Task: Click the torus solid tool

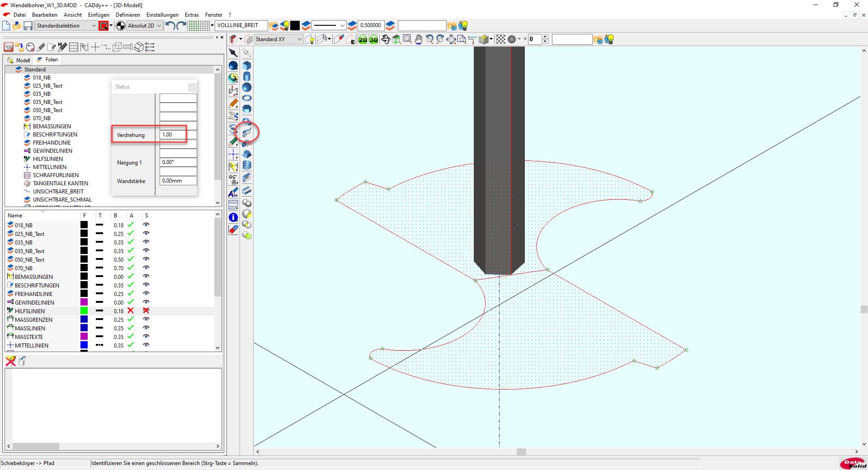Action: tap(247, 98)
